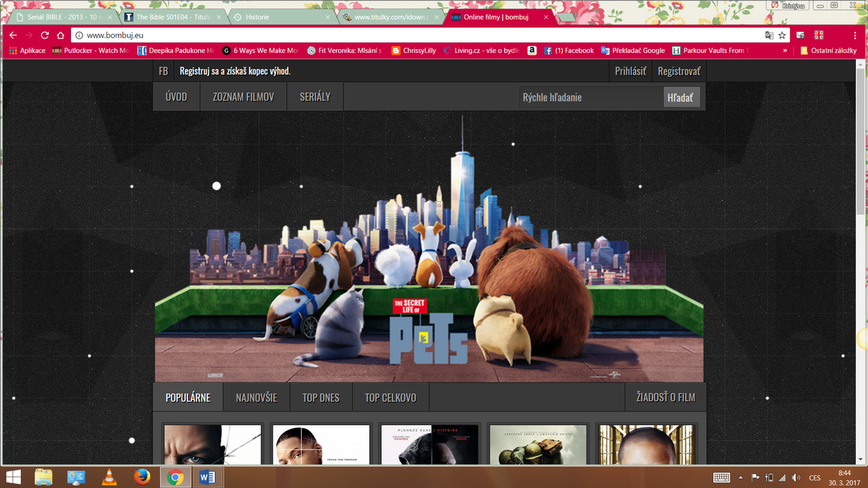
Task: Select the NAJNOVŠIE tab
Action: [x=256, y=398]
